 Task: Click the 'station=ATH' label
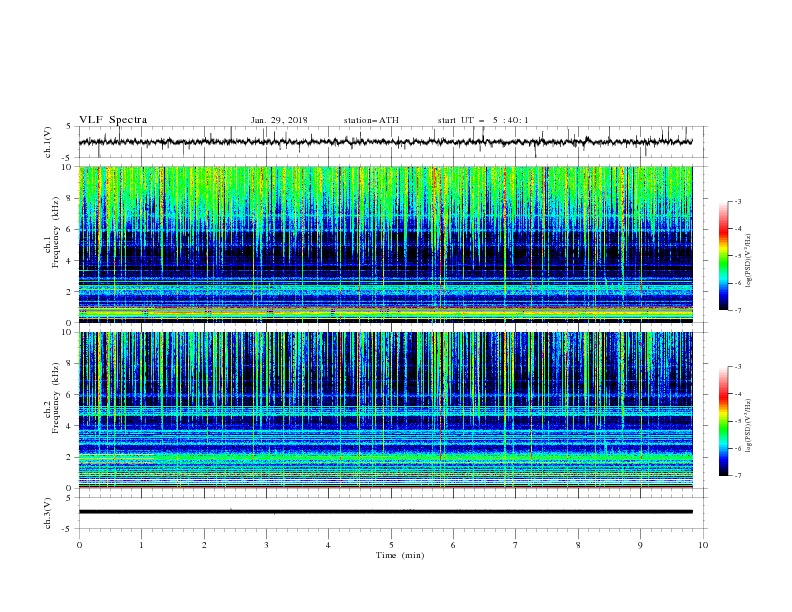371,120
